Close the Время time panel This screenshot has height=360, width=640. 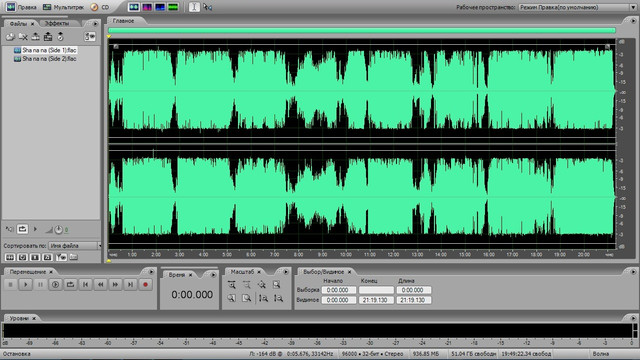(190, 275)
